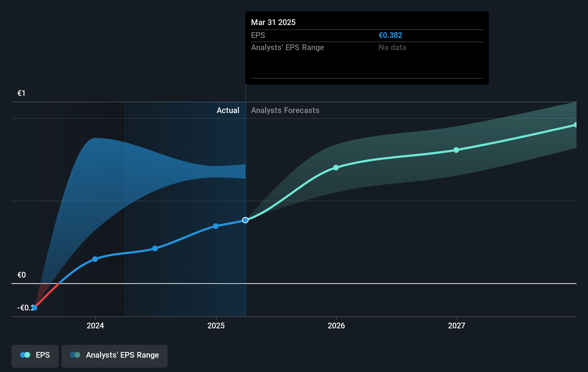
Task: Select the highlighted Mar 31 2025 EPS data point
Action: click(245, 220)
